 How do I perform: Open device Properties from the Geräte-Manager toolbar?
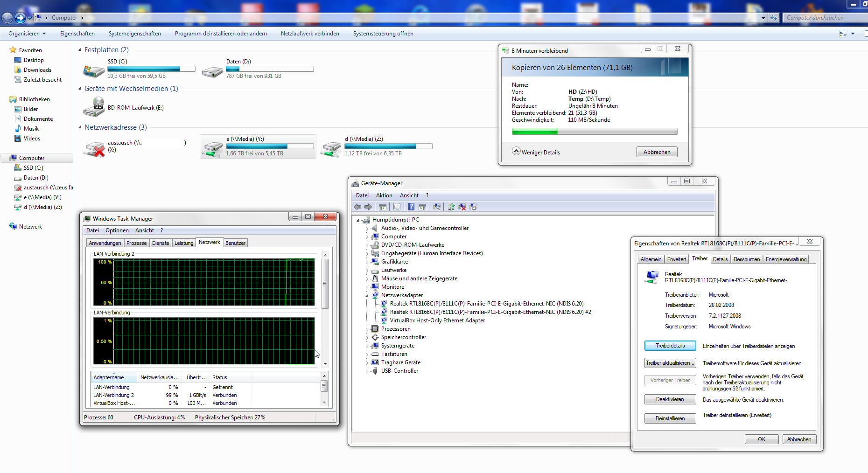pos(397,207)
